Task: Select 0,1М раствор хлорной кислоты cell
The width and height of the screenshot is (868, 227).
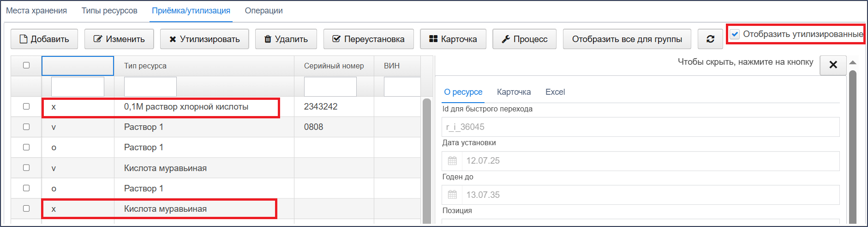Action: click(204, 107)
